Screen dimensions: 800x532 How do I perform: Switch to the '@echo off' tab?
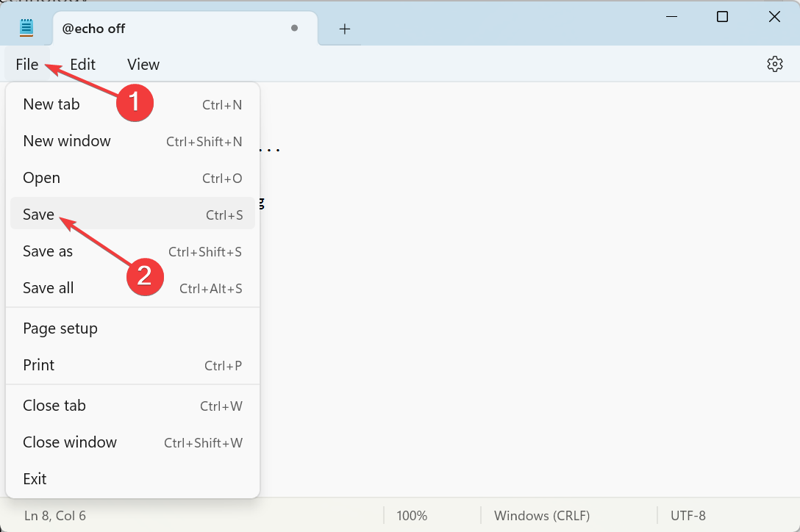click(147, 29)
